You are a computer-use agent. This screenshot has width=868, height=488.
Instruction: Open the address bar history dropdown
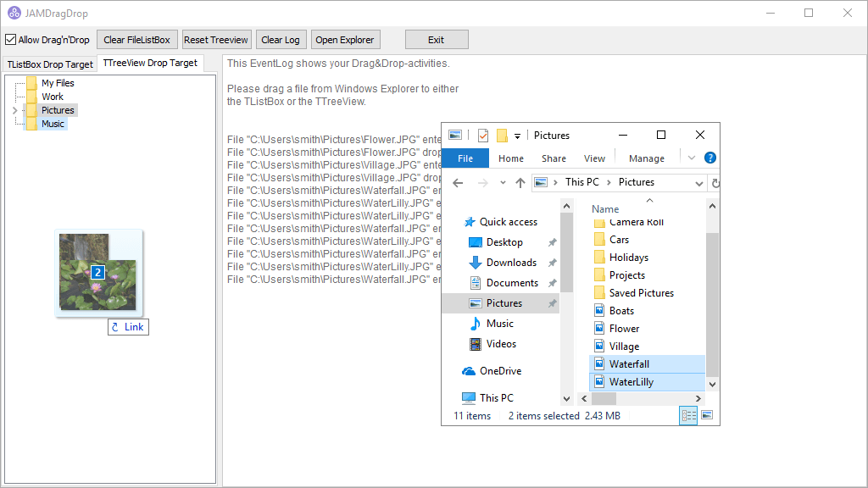pos(699,182)
